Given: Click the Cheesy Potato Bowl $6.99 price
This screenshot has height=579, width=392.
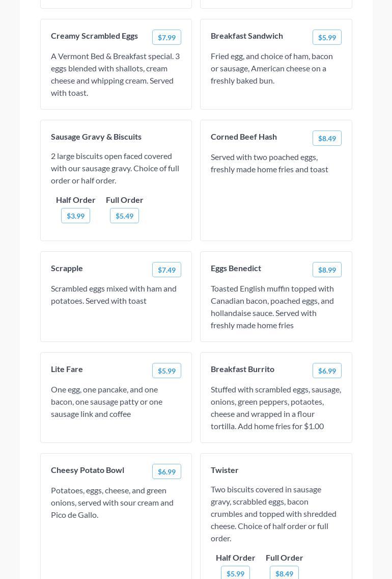Looking at the screenshot, I should tap(166, 471).
